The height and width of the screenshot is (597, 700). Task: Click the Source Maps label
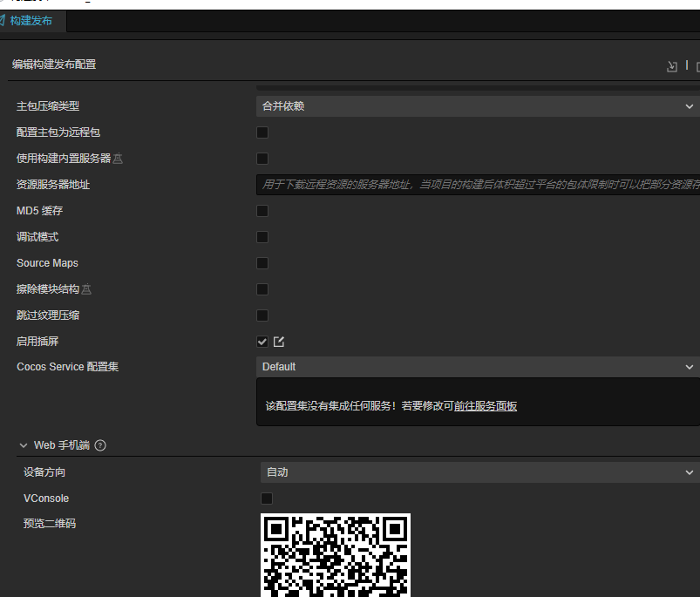(47, 263)
